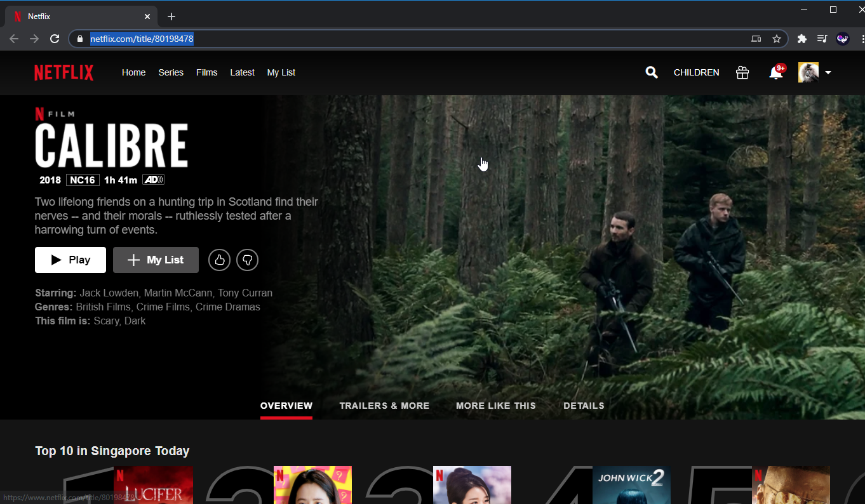Switch to the More Like This tab

click(495, 406)
